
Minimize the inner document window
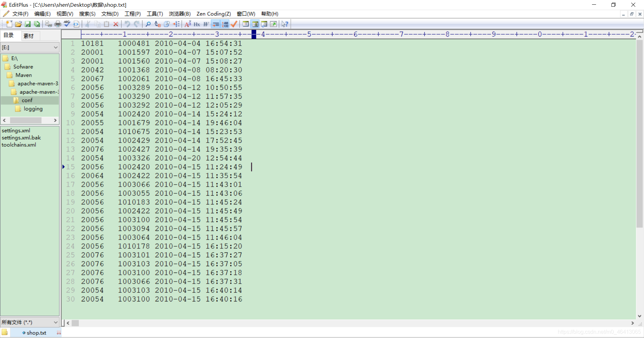[623, 14]
